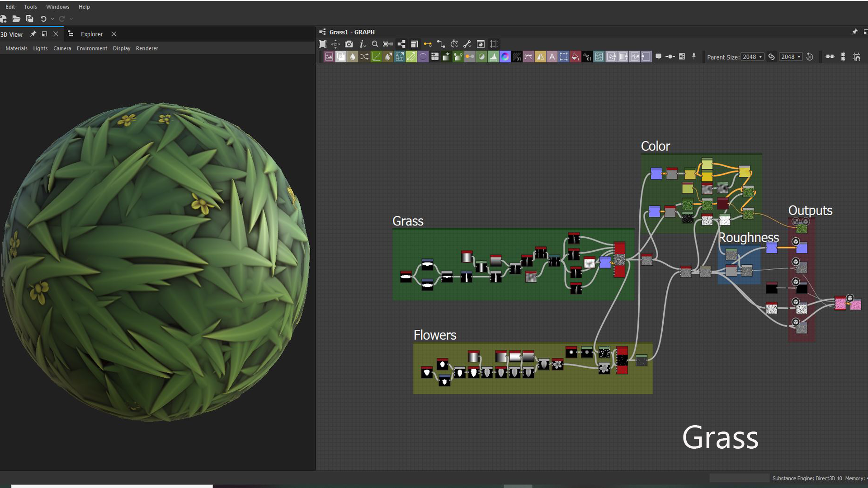Open the Environment menu in 3D View
This screenshot has width=868, height=488.
click(x=92, y=48)
